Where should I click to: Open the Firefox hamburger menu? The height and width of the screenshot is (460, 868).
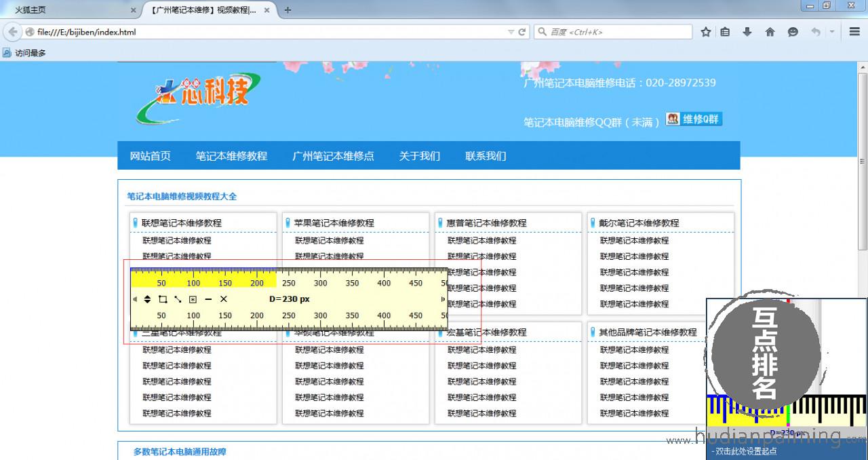coord(854,32)
